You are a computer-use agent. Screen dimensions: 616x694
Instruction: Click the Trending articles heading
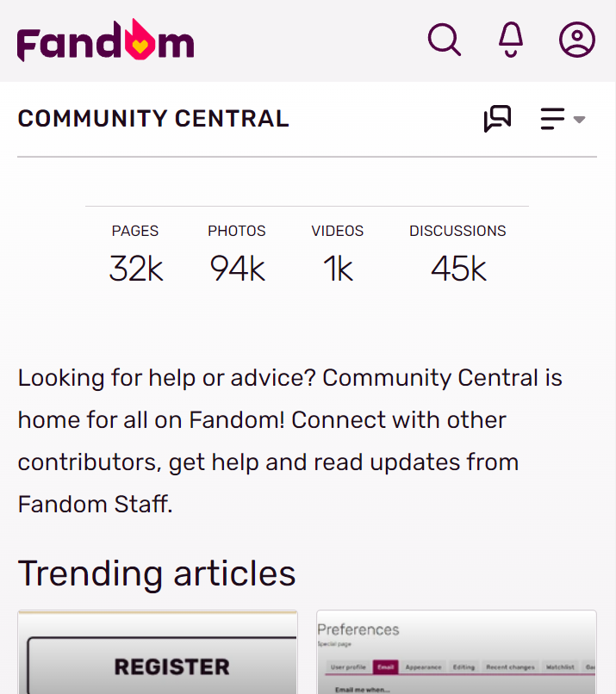157,573
